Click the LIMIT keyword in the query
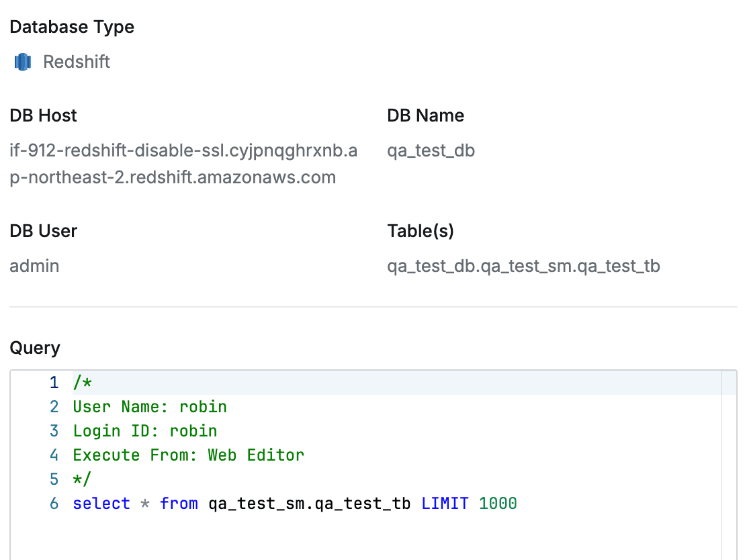 [445, 504]
